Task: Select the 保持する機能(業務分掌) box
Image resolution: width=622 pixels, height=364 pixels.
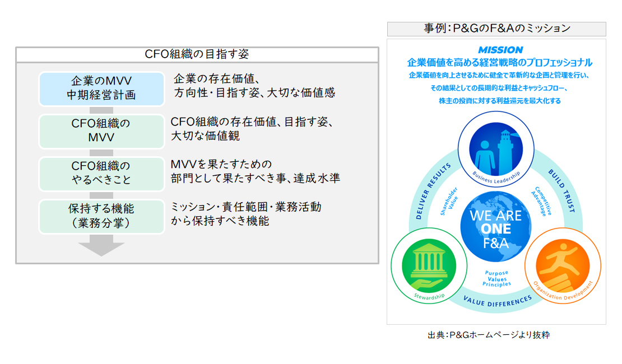Action: coord(101,216)
